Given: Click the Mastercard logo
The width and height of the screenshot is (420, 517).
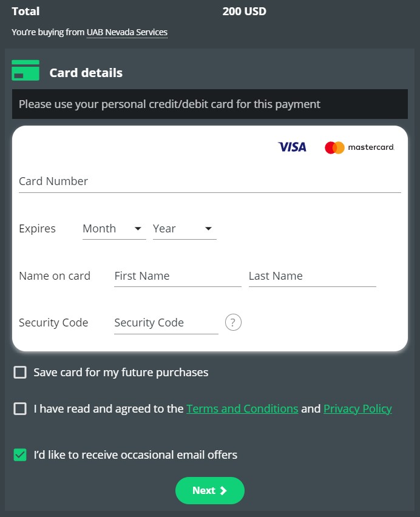Looking at the screenshot, I should [x=359, y=147].
